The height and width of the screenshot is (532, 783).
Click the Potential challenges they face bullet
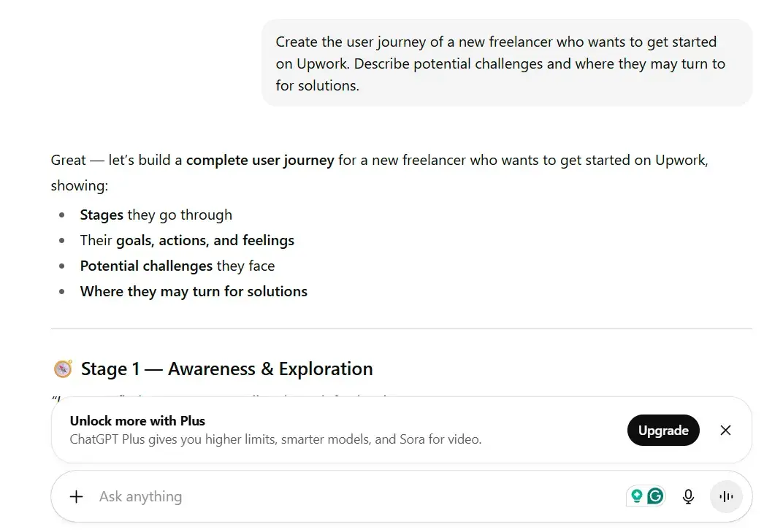177,266
